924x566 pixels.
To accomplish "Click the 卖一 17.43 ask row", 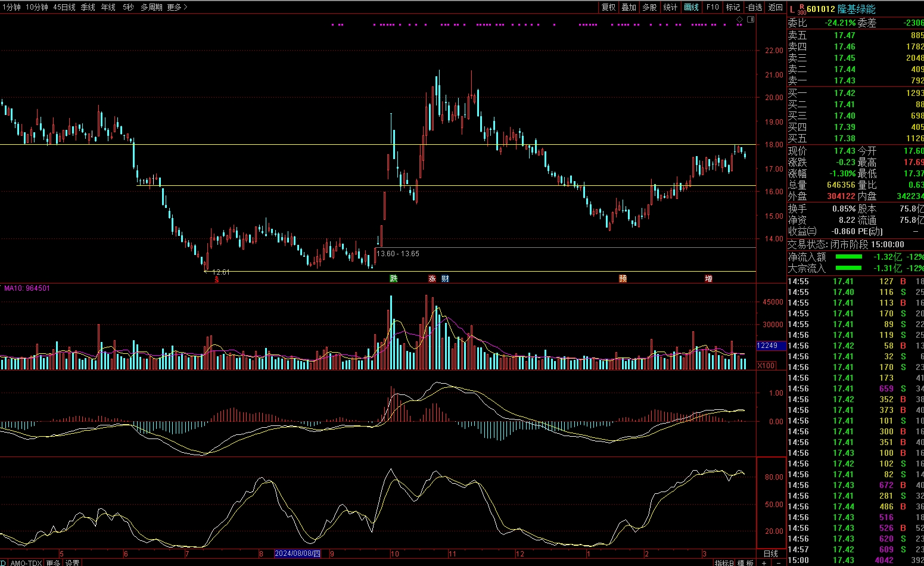I will coord(855,80).
